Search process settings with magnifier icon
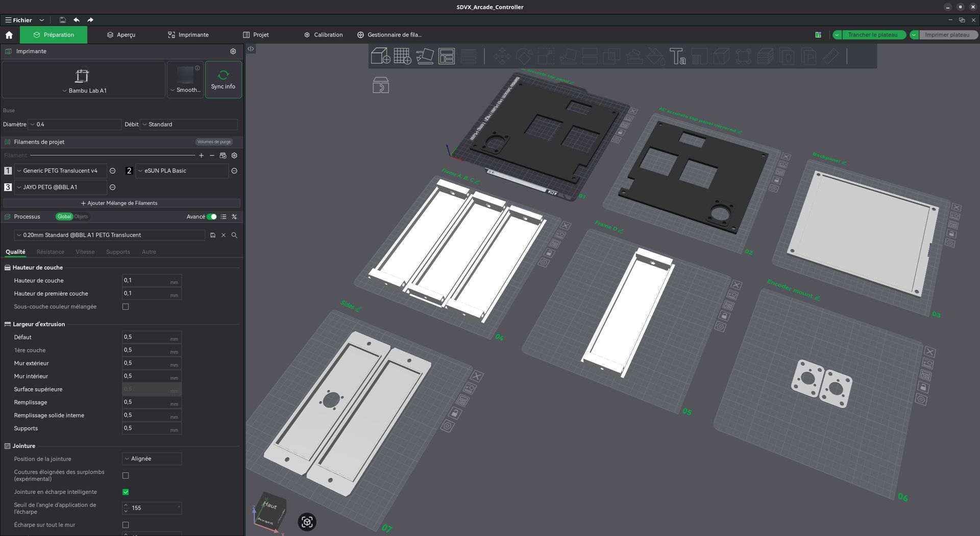980x536 pixels. (x=234, y=235)
